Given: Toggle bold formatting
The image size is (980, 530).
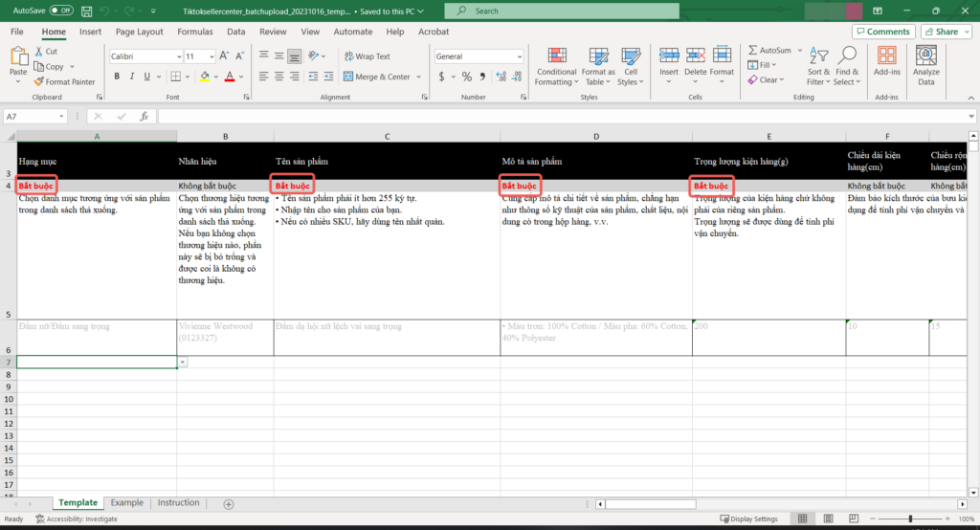Looking at the screenshot, I should point(116,77).
